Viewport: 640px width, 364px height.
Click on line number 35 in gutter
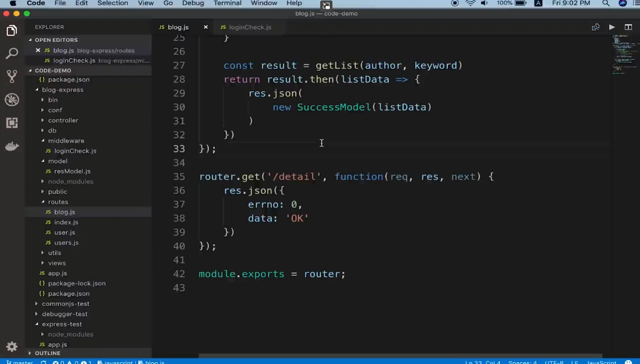pyautogui.click(x=179, y=176)
